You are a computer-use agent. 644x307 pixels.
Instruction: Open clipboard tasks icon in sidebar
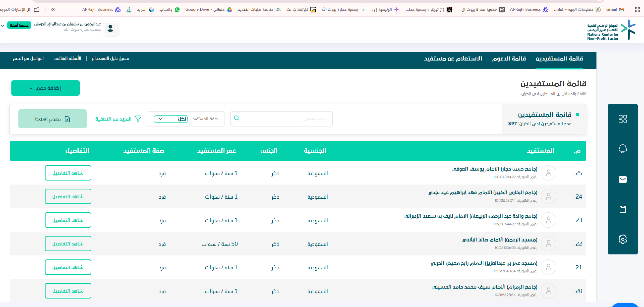click(623, 209)
